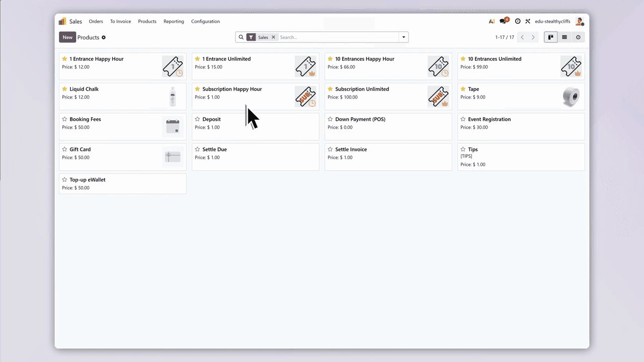
Task: Open the activities clock icon in navbar
Action: tap(517, 22)
